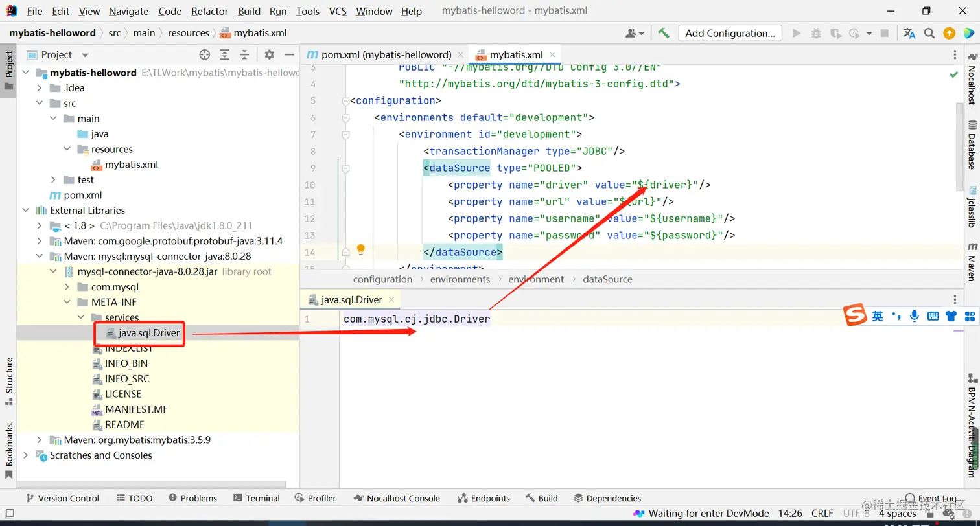The width and height of the screenshot is (980, 526).
Task: Open the Version Control tool window
Action: click(x=62, y=498)
